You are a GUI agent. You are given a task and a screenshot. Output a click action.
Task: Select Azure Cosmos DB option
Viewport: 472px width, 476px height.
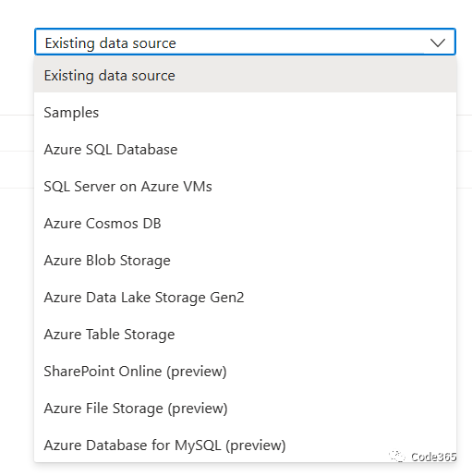point(245,224)
